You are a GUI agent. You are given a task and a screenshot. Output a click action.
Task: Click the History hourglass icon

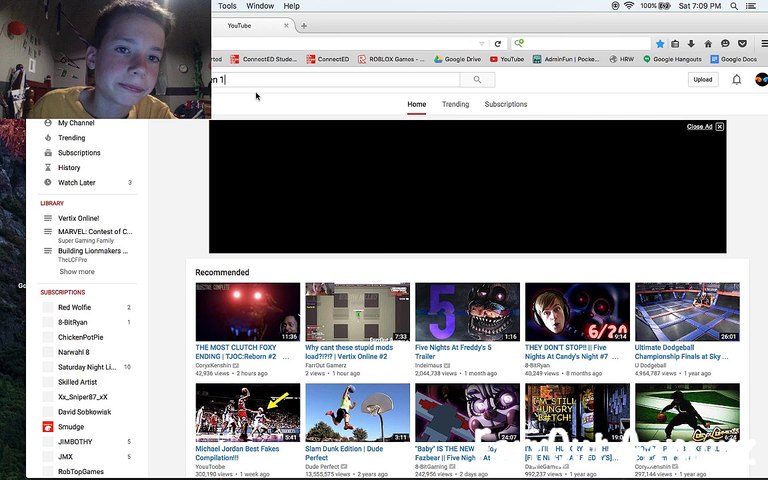point(48,168)
